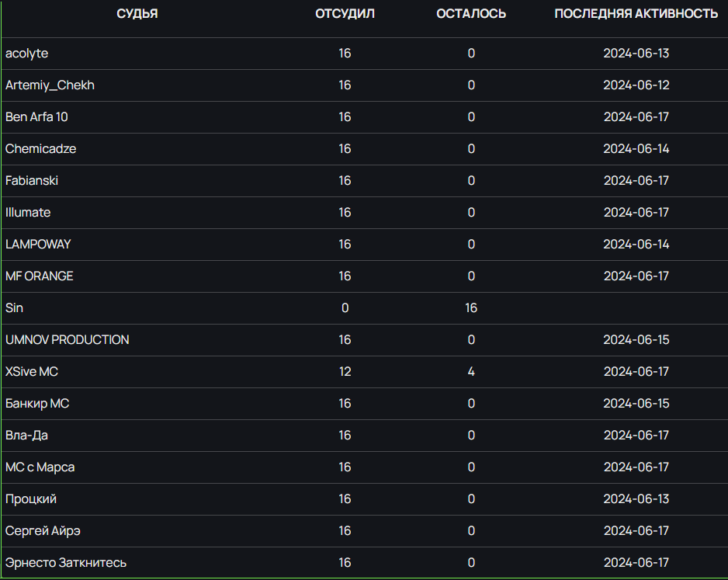Image resolution: width=728 pixels, height=580 pixels.
Task: Click Сергей Айрэ judge name
Action: point(43,531)
